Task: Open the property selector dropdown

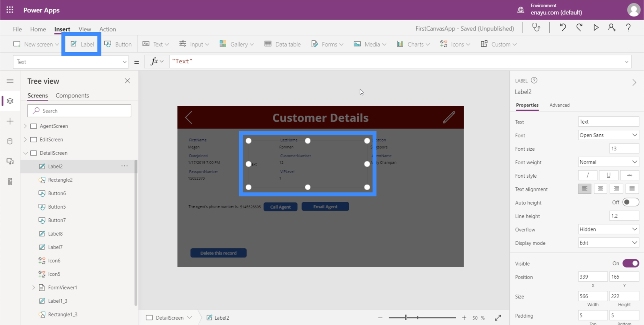Action: [x=71, y=62]
